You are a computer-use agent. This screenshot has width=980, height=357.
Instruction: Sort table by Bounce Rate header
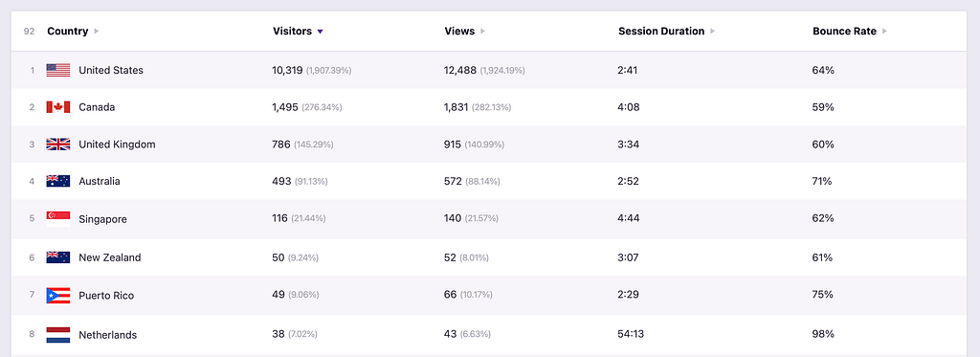(x=844, y=32)
